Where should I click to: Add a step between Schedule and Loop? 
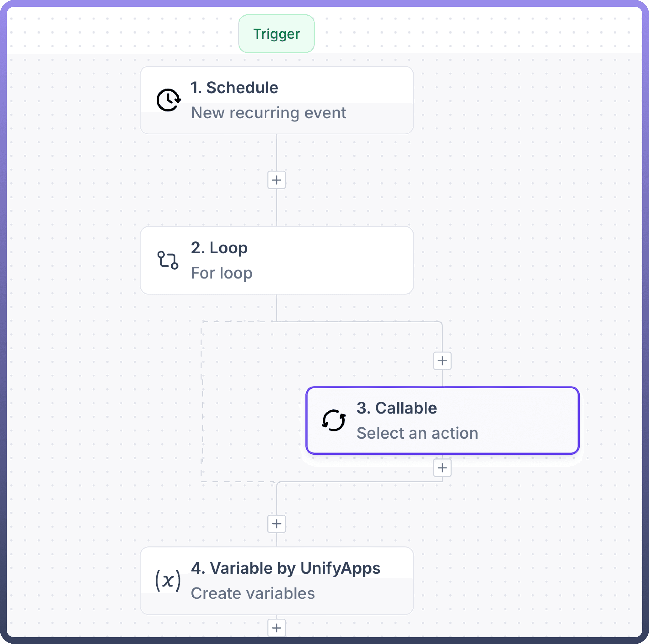(x=276, y=180)
